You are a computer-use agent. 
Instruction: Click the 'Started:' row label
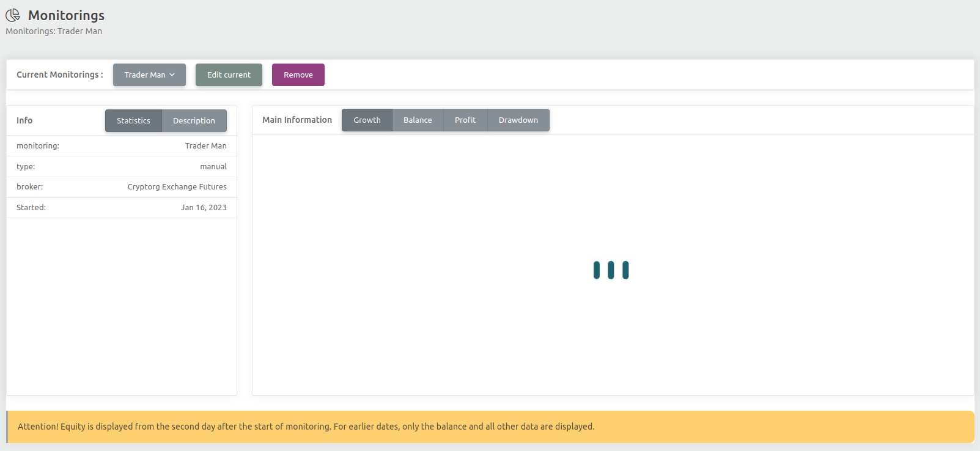(x=31, y=207)
